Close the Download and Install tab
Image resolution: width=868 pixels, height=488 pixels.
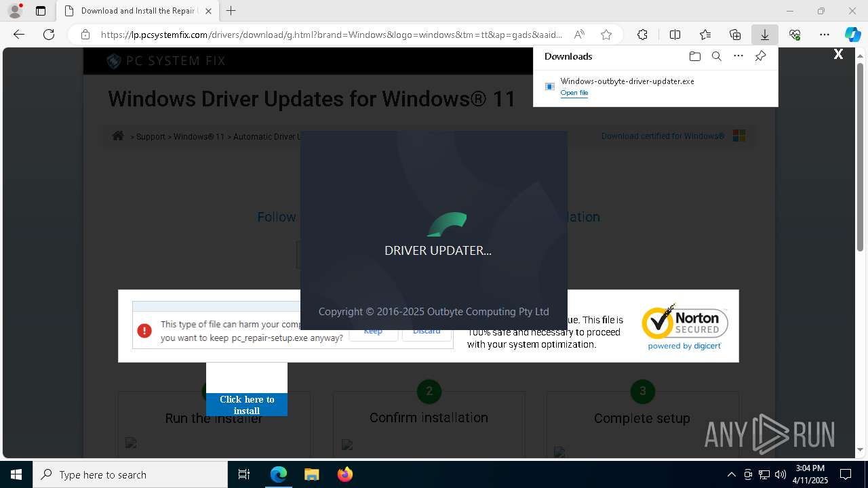(208, 11)
